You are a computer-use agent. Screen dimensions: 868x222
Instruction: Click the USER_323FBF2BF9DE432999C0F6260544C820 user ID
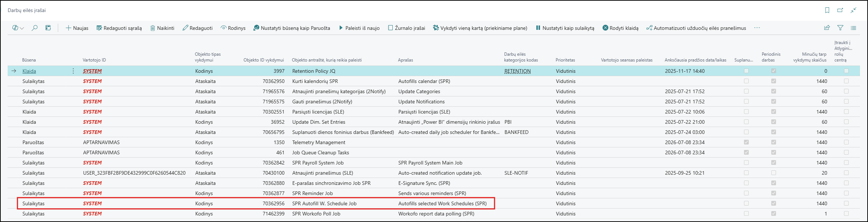(x=134, y=173)
